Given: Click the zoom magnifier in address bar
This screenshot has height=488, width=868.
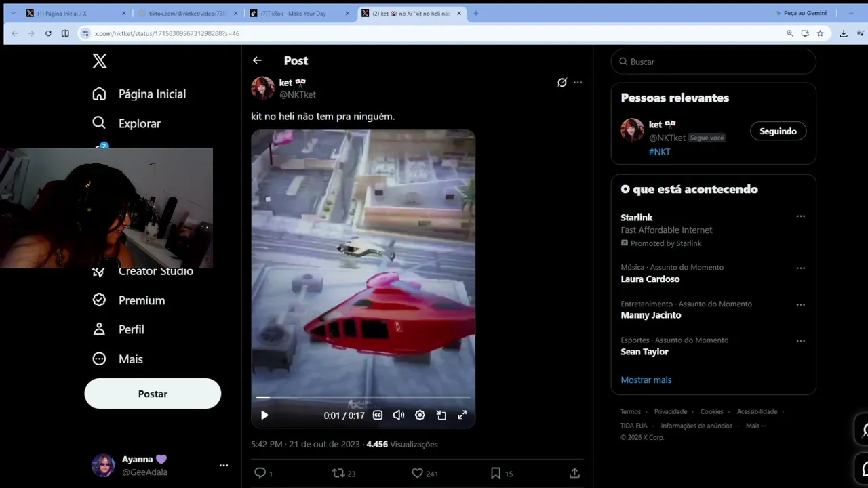Looking at the screenshot, I should [x=790, y=33].
